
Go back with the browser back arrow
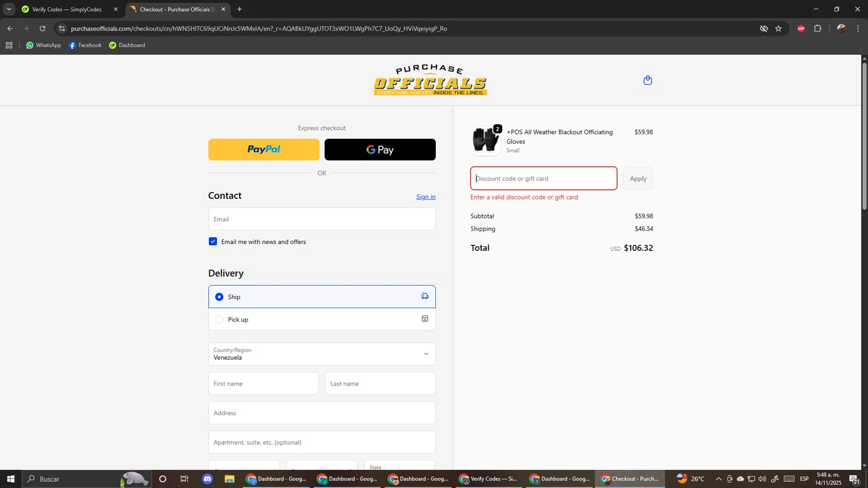pos(10,28)
